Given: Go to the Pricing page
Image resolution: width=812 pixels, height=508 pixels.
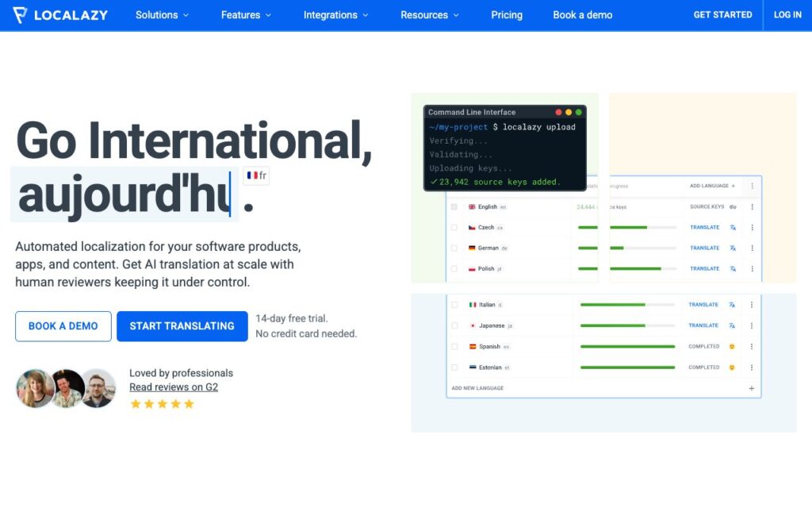Looking at the screenshot, I should tap(507, 15).
